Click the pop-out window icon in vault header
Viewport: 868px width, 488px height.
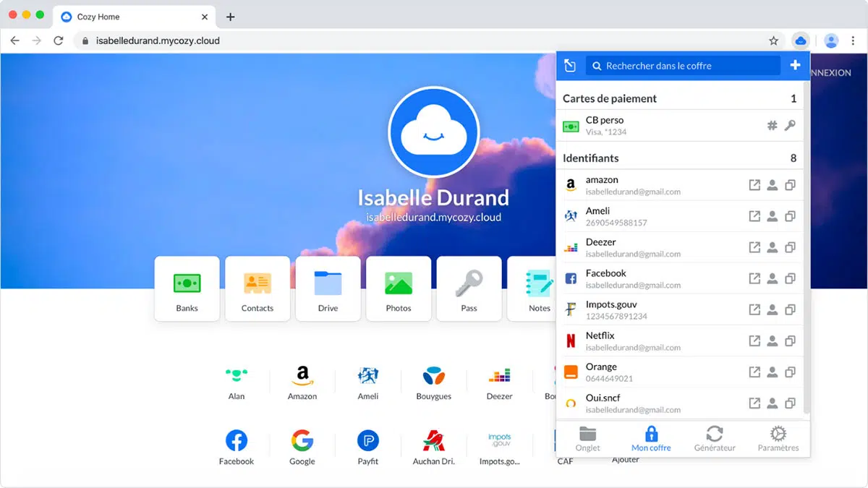[570, 66]
